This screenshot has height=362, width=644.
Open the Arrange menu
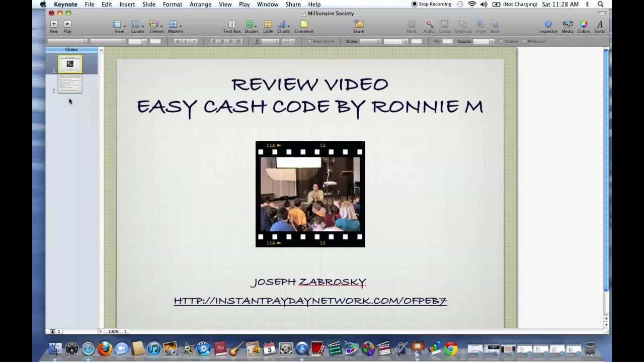[x=200, y=5]
